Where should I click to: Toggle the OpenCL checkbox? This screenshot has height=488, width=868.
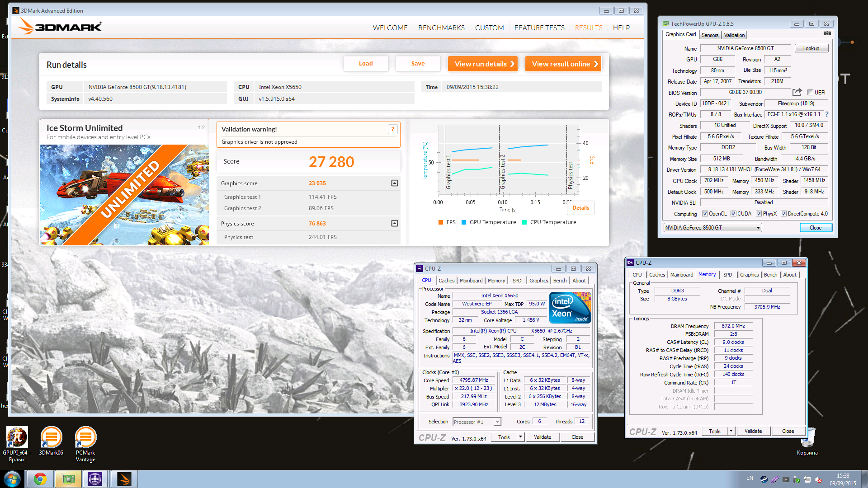705,214
